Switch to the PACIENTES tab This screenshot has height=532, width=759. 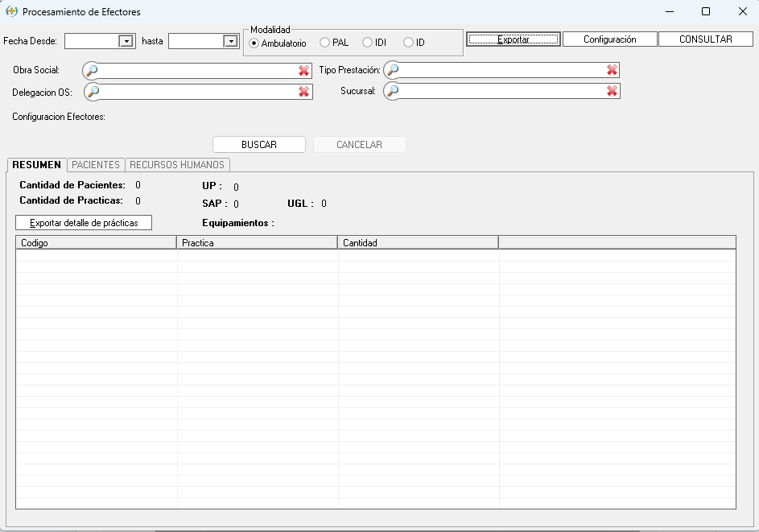tap(96, 165)
